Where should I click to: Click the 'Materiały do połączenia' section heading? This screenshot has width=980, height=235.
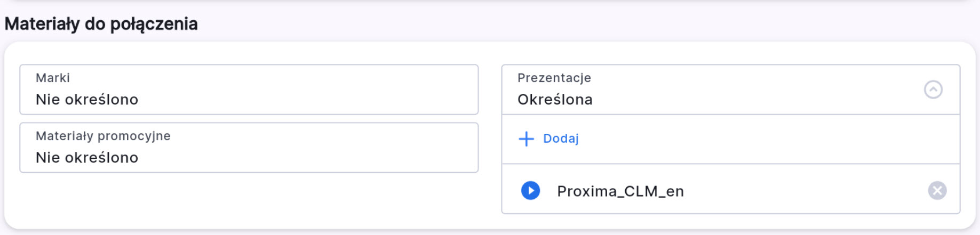[101, 24]
